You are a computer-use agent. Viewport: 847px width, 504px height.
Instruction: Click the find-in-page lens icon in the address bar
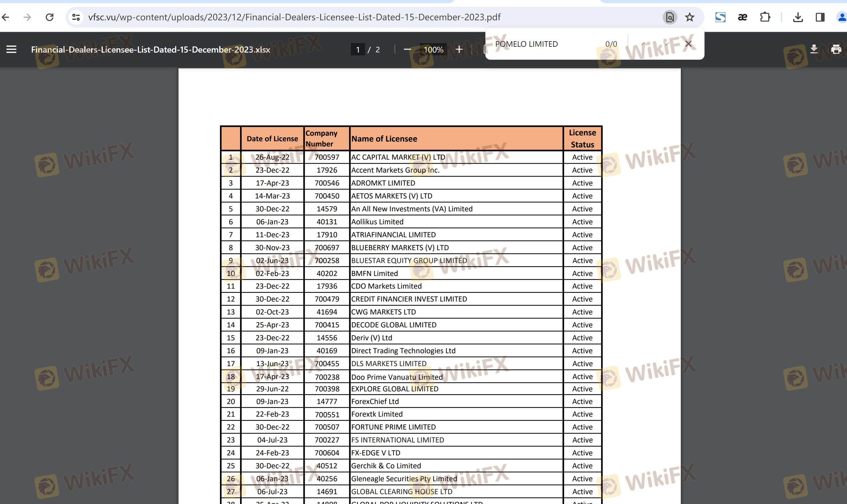[670, 17]
